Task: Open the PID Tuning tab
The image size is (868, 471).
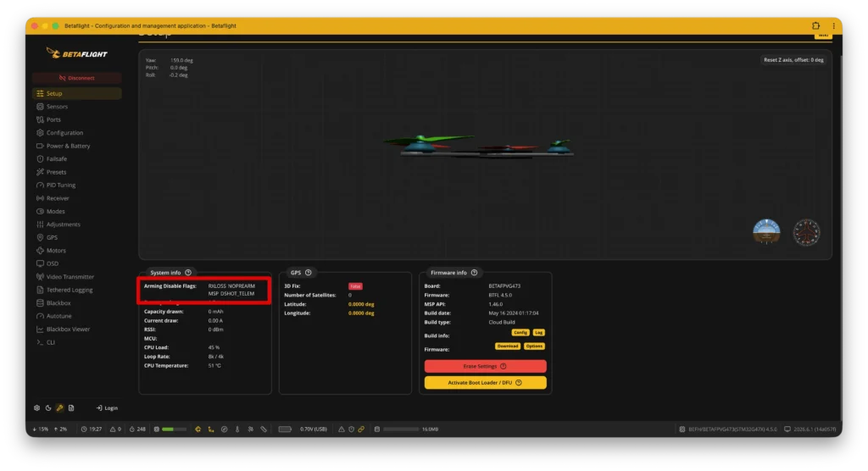Action: pos(77,185)
